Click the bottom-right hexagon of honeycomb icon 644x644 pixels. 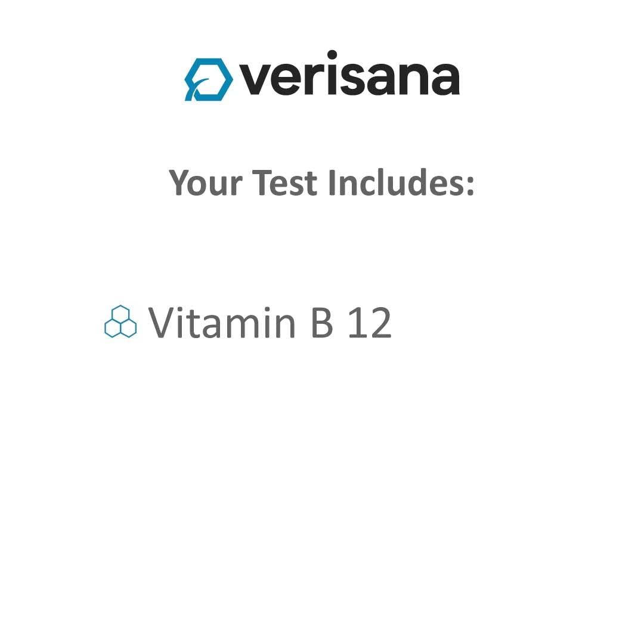click(128, 327)
